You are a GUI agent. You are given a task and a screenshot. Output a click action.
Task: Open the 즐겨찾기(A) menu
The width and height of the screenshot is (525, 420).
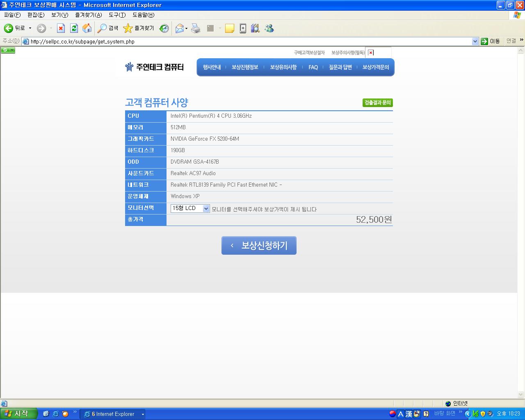[88, 15]
